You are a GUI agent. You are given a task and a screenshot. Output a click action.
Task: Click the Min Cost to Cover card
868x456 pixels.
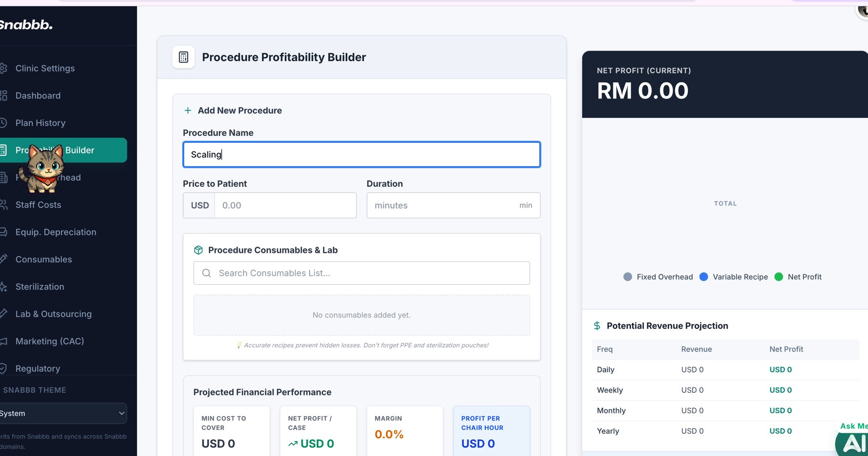tap(231, 431)
